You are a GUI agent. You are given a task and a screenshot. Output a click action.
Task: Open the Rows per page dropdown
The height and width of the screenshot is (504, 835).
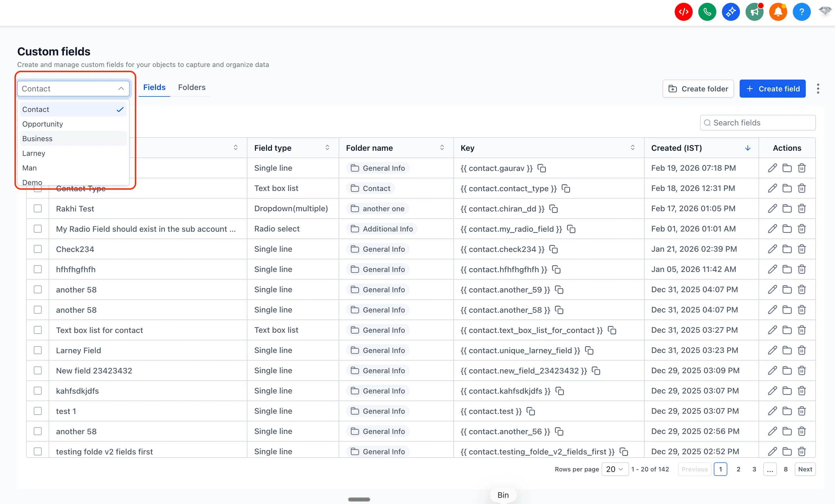click(x=615, y=469)
